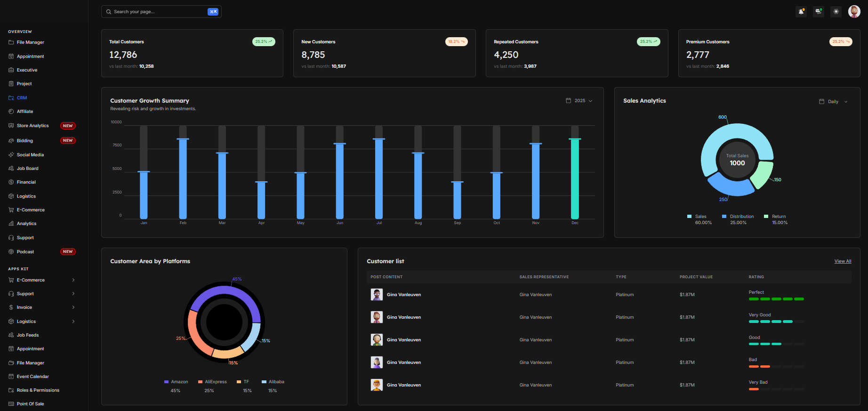The height and width of the screenshot is (411, 868).
Task: Toggle the Return legend series
Action: pos(778,217)
